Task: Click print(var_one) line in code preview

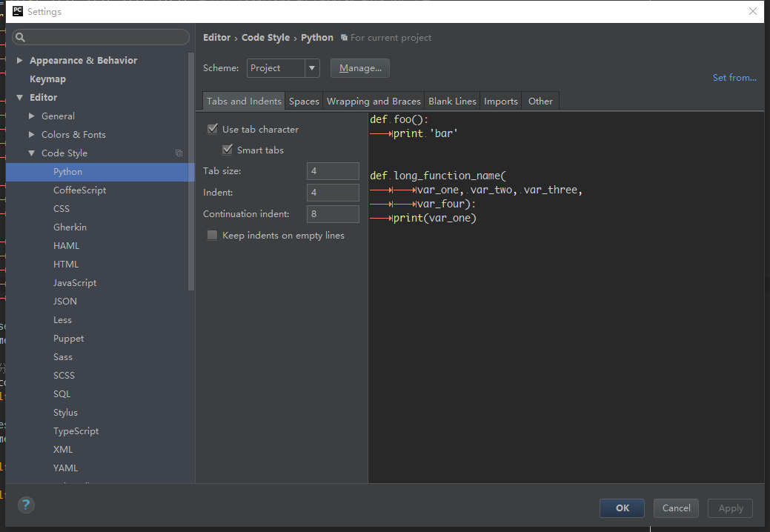Action: tap(434, 218)
